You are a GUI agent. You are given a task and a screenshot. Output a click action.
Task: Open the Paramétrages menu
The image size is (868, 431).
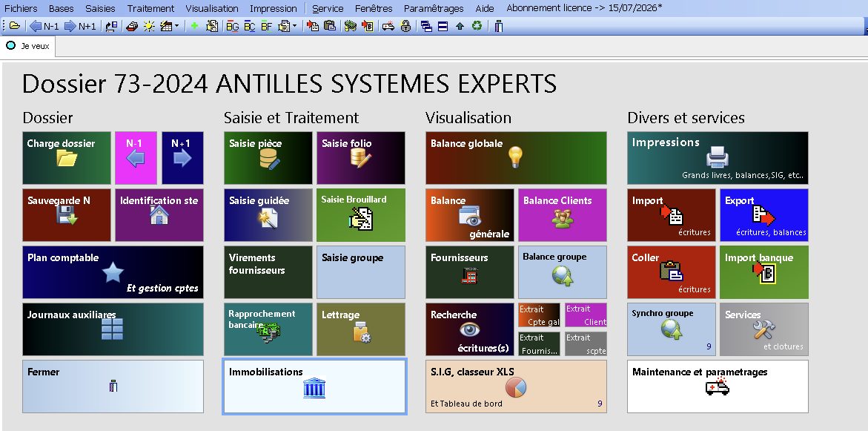coord(434,8)
